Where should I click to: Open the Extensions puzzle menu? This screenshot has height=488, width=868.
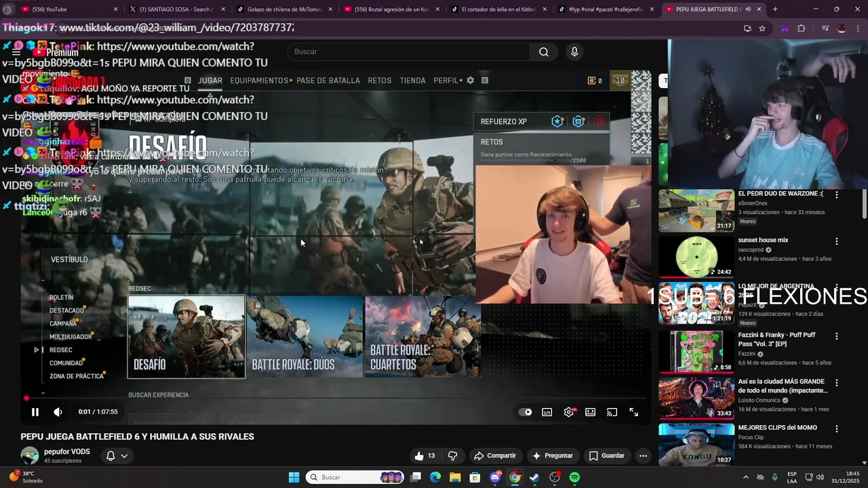coord(802,28)
